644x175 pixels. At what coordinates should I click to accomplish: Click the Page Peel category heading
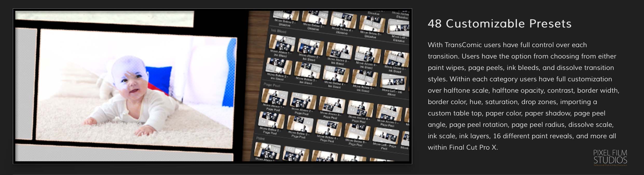tap(272, 85)
